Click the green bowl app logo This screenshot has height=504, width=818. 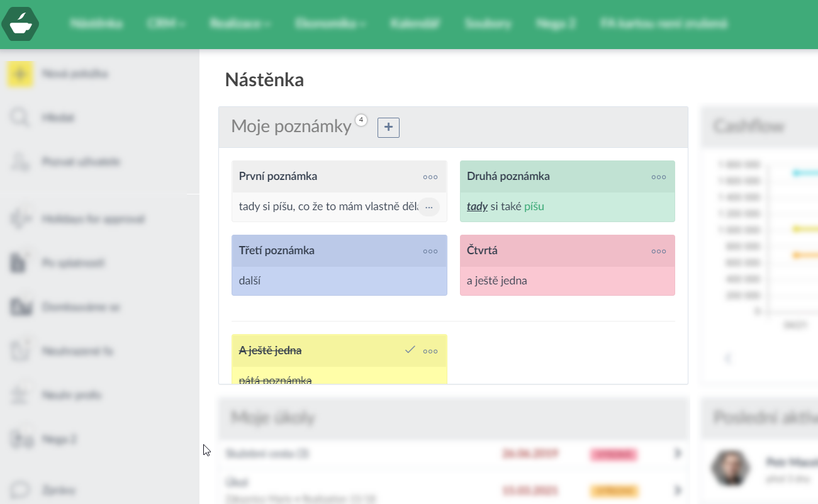tap(20, 24)
